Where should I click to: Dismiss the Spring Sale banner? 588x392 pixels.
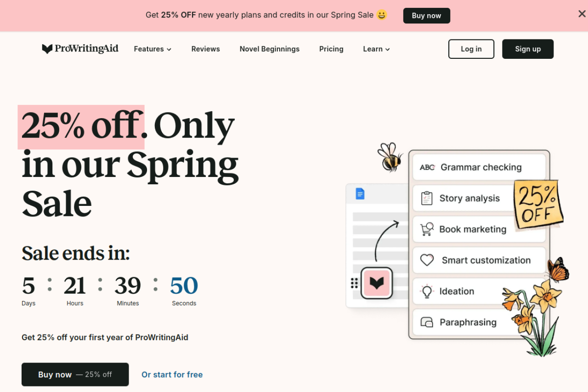[582, 14]
